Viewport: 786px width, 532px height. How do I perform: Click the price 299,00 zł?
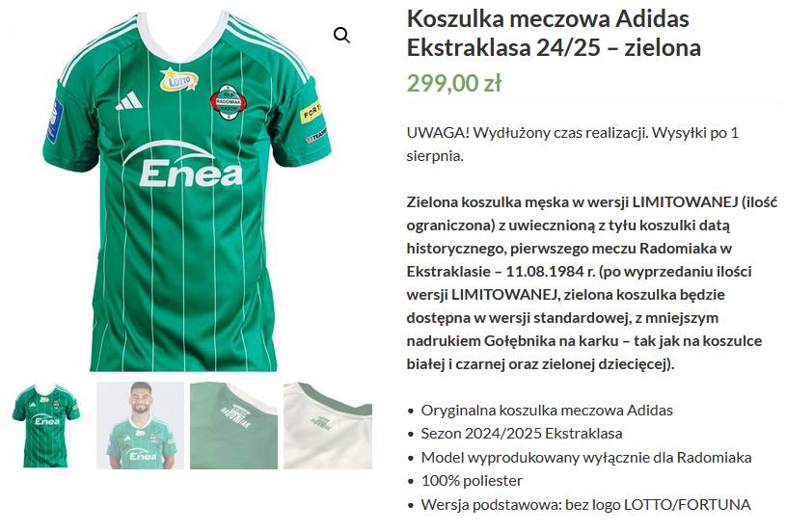click(x=453, y=83)
